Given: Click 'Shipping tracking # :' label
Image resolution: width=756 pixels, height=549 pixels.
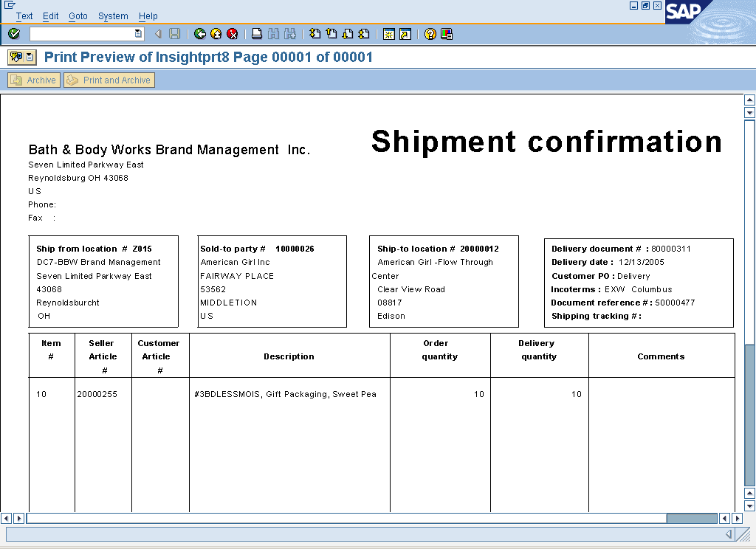Looking at the screenshot, I should (x=597, y=317).
